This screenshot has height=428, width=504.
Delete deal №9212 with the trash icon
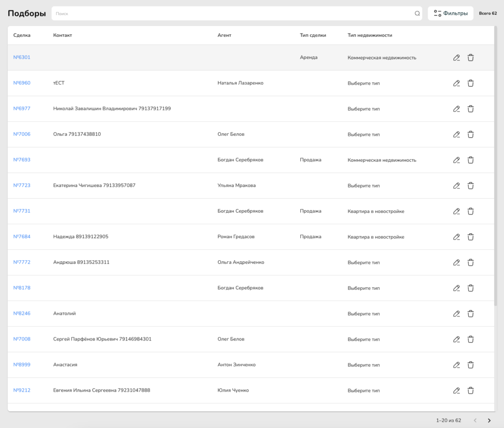click(x=471, y=390)
